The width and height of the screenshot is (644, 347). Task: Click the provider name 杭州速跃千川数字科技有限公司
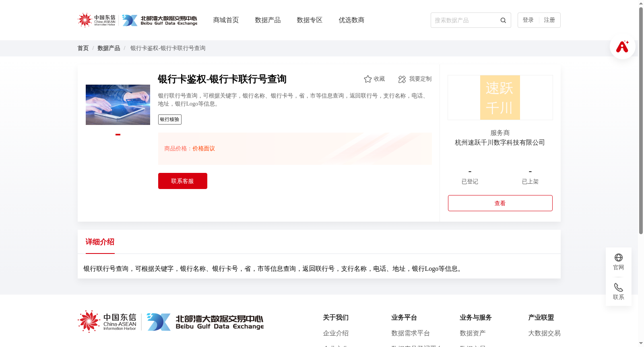click(500, 143)
